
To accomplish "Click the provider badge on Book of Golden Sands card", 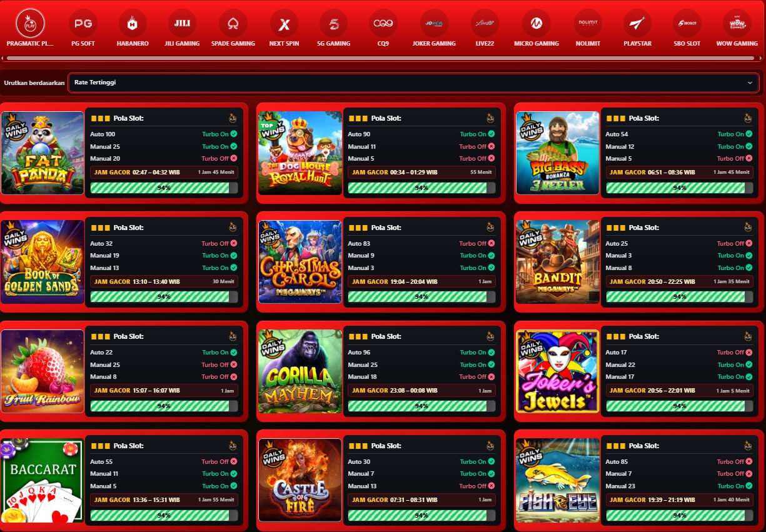I will pos(233,228).
